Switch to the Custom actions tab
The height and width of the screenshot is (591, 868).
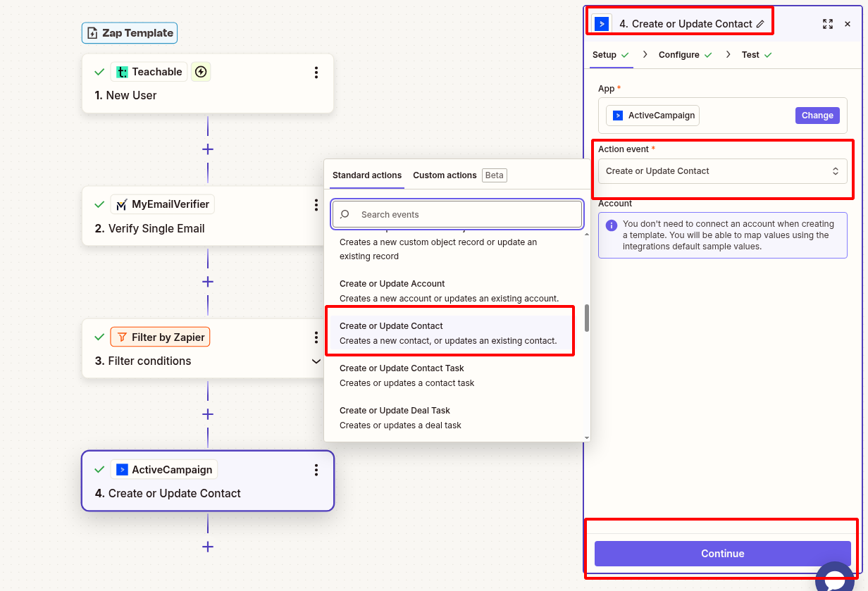444,175
